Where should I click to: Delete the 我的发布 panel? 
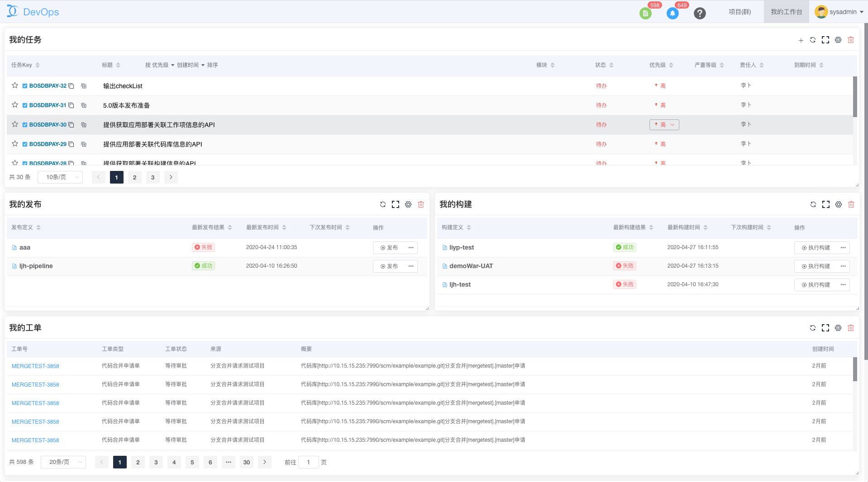(x=421, y=204)
